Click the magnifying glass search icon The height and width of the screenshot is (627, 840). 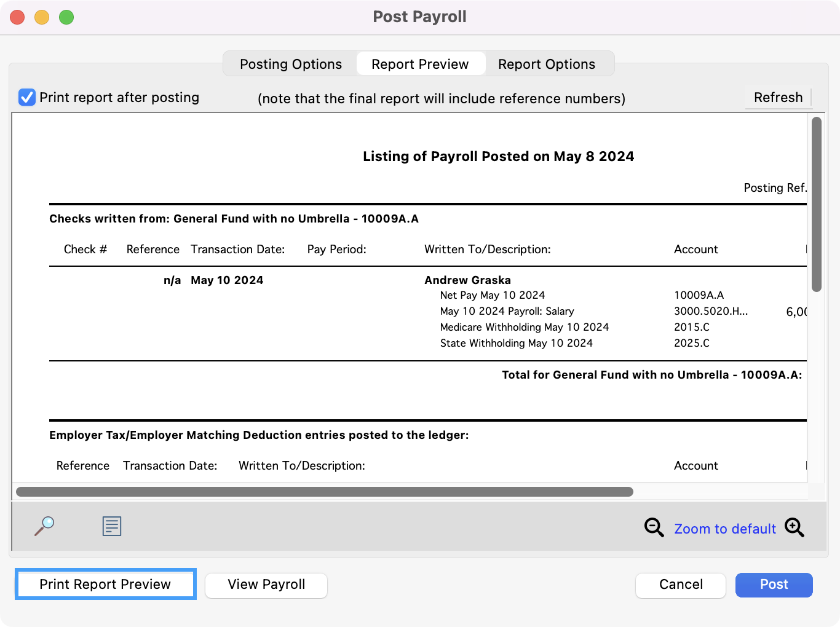click(44, 526)
